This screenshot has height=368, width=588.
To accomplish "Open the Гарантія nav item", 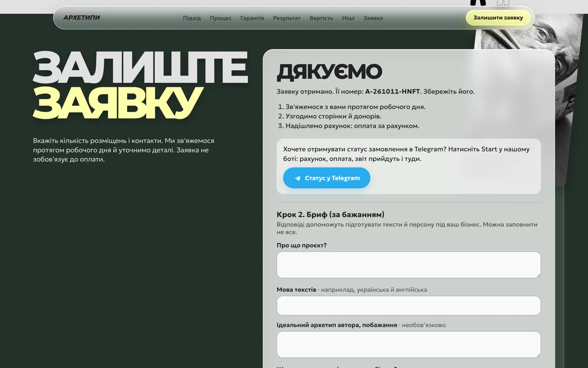I will click(x=252, y=18).
